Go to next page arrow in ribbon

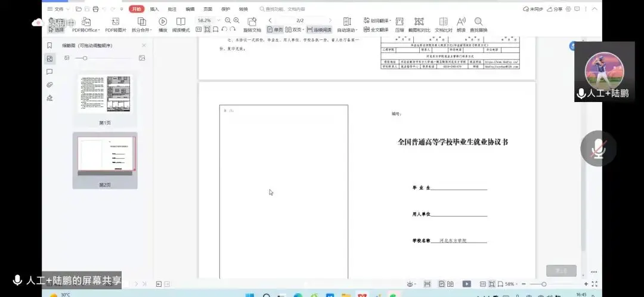pyautogui.click(x=330, y=20)
